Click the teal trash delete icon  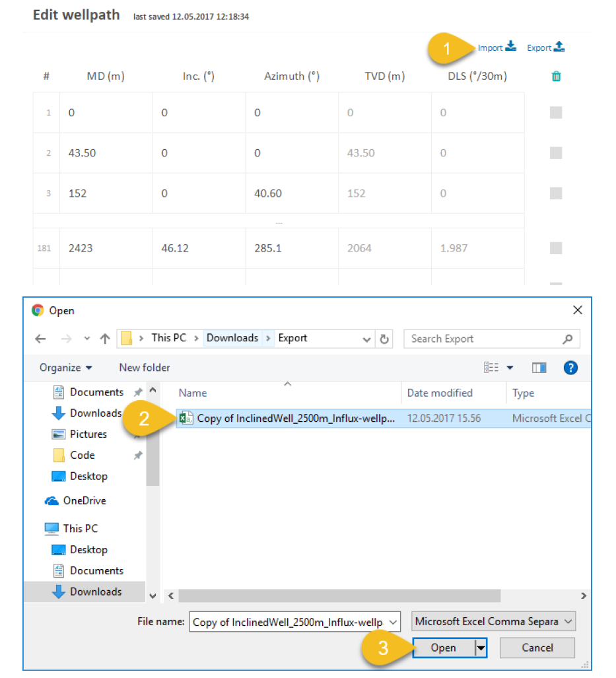click(556, 77)
